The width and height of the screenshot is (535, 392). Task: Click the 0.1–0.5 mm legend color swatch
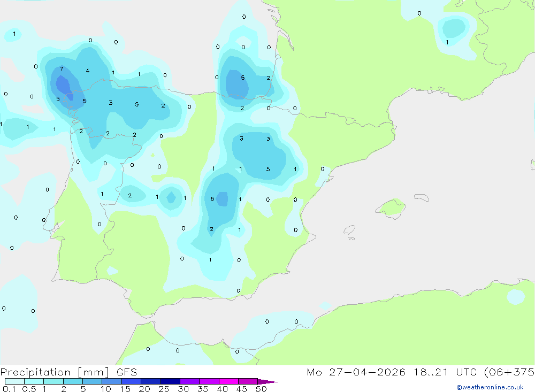coord(14,381)
